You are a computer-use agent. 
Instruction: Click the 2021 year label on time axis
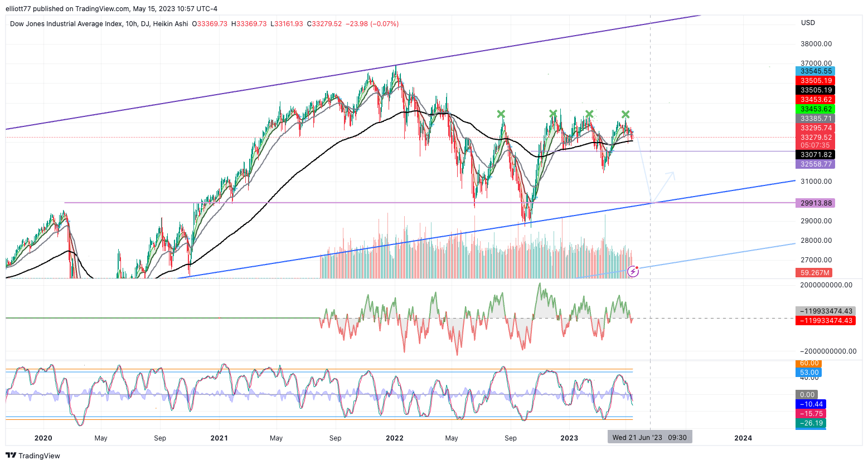pyautogui.click(x=219, y=438)
